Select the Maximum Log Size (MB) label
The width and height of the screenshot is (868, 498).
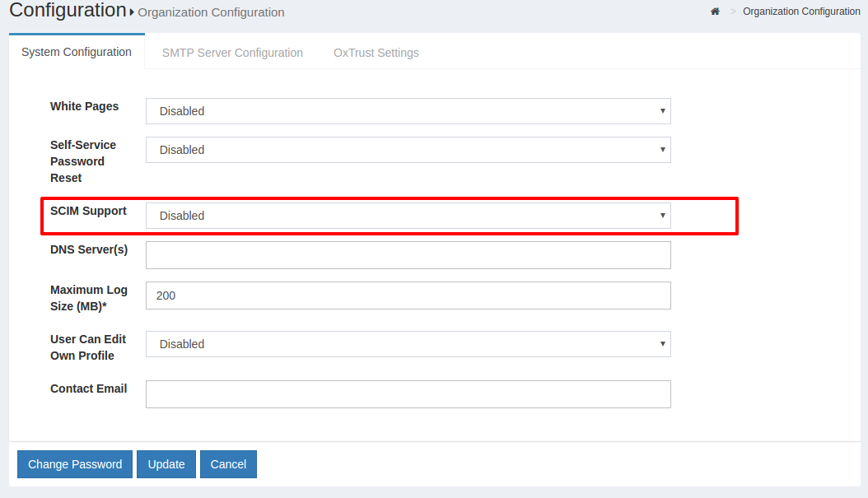(89, 298)
